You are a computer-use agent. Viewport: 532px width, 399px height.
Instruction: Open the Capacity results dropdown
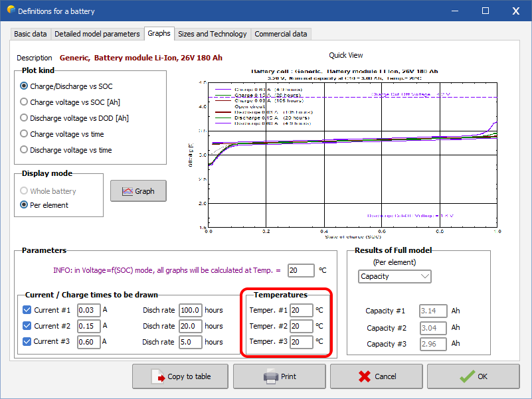[x=395, y=277]
